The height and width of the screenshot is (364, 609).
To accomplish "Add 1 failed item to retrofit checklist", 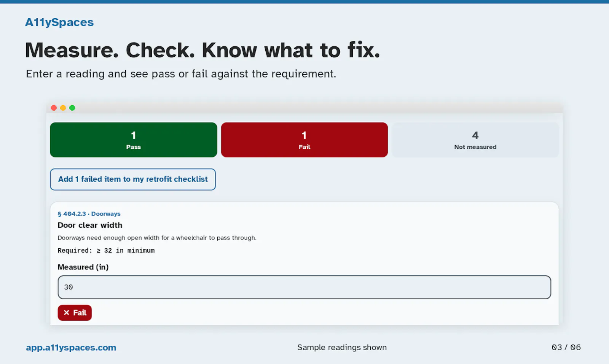I will click(x=133, y=179).
